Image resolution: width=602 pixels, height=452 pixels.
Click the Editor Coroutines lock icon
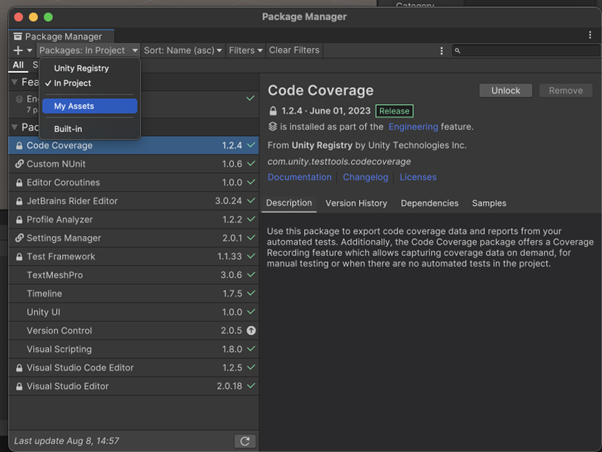[19, 183]
